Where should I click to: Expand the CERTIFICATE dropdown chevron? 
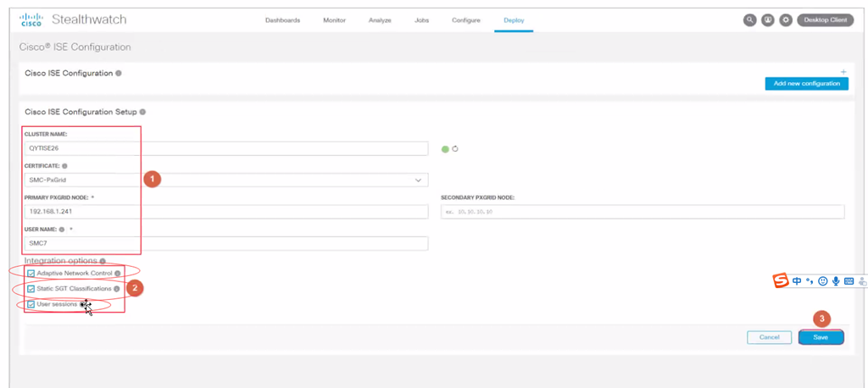pos(418,180)
